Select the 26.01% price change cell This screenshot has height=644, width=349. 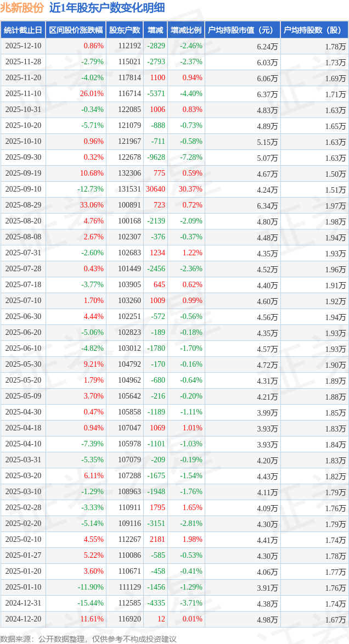pos(92,94)
